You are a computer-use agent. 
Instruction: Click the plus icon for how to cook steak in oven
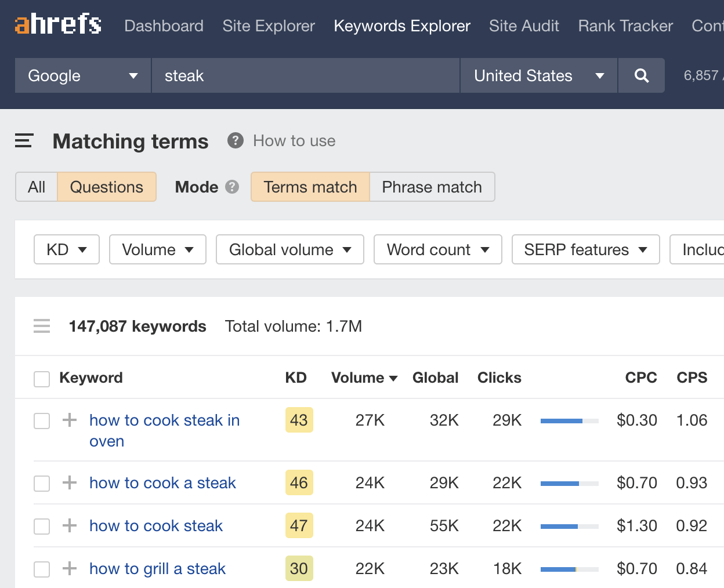70,420
